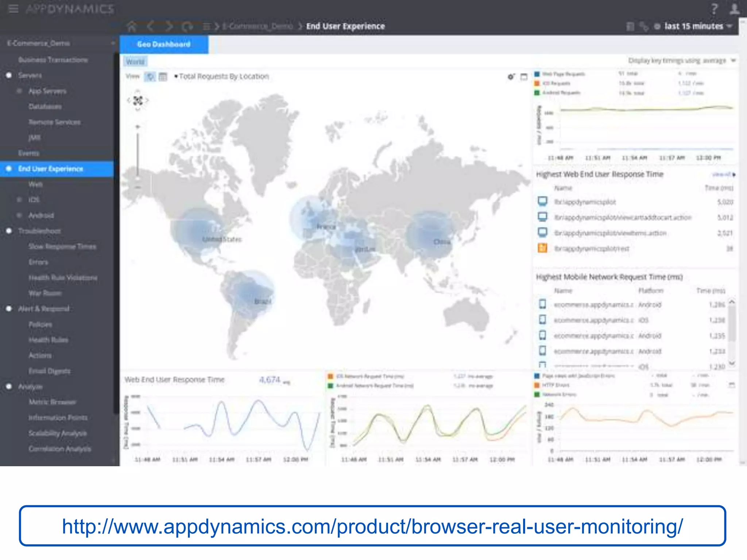Open the saved time ranges icon
This screenshot has height=560, width=747.
click(x=630, y=26)
